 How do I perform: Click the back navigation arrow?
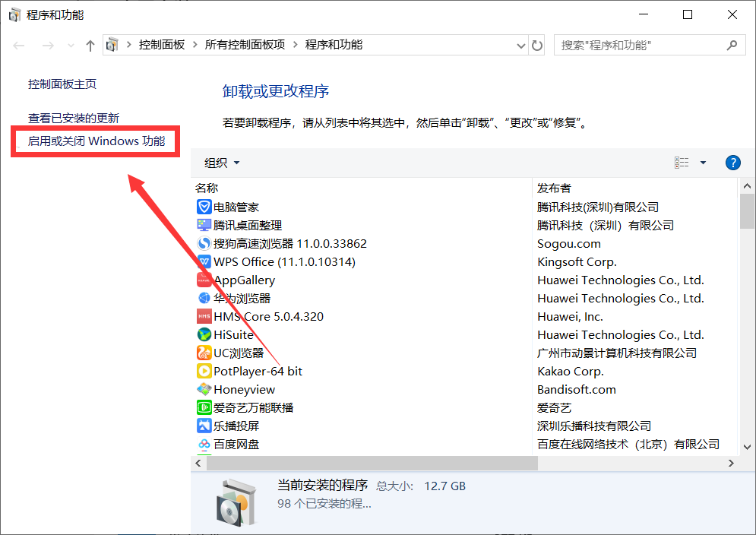pos(19,46)
